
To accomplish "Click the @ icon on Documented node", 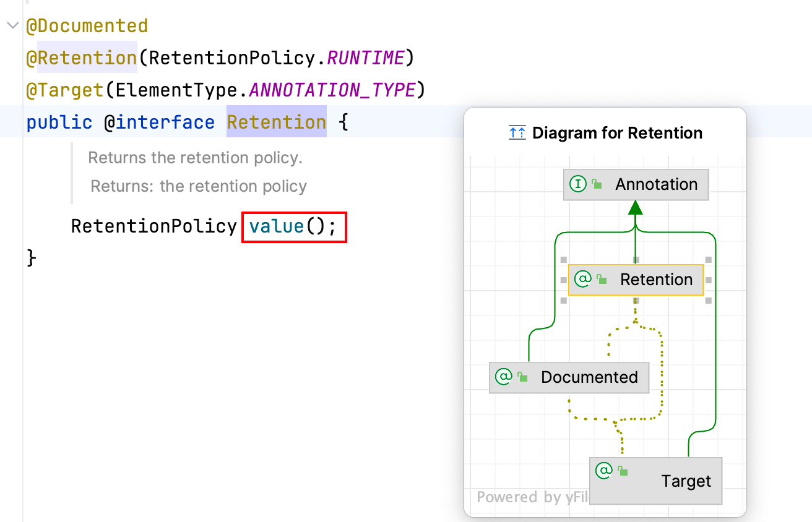I will [x=504, y=377].
